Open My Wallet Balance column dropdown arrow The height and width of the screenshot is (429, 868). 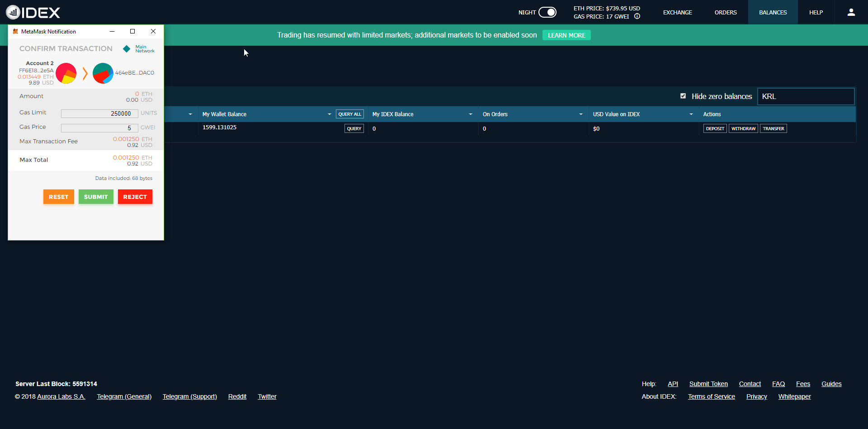click(330, 114)
